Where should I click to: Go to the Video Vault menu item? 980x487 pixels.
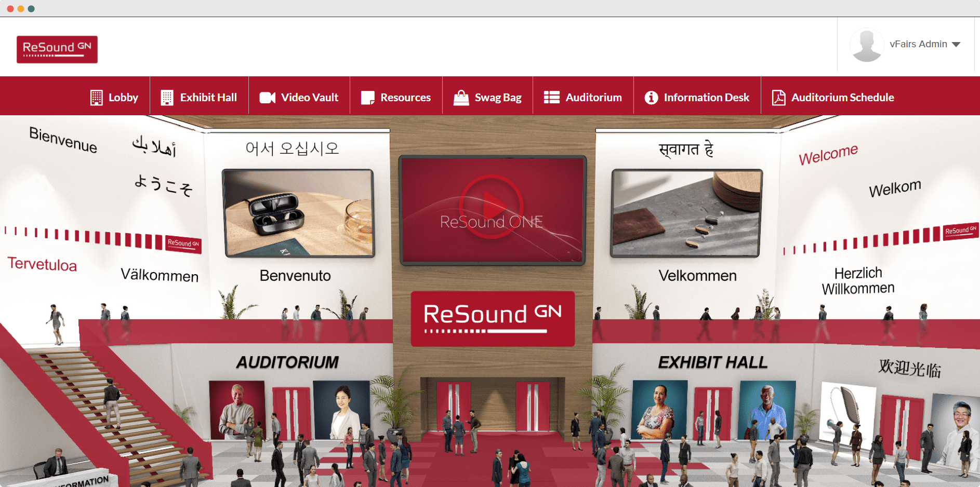pos(309,98)
